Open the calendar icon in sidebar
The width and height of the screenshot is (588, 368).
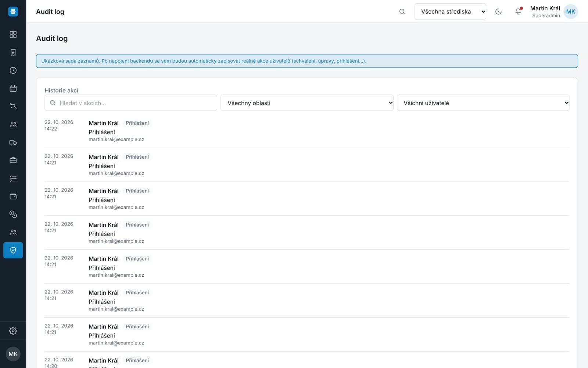pyautogui.click(x=13, y=88)
